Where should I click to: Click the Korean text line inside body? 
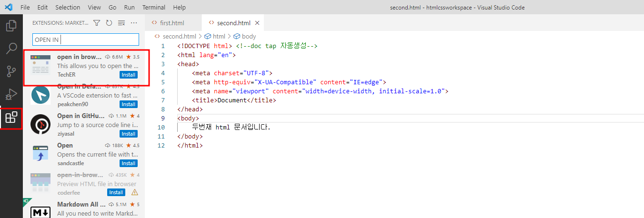(x=231, y=128)
